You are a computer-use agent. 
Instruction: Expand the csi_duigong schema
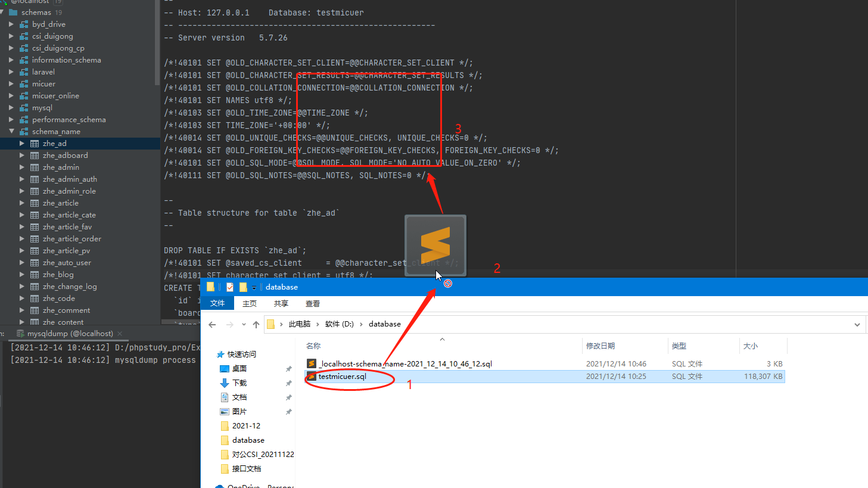click(x=11, y=36)
